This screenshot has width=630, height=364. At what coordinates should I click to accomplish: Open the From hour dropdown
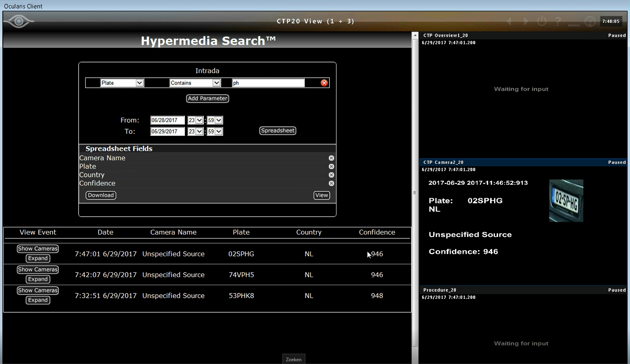[x=195, y=120]
